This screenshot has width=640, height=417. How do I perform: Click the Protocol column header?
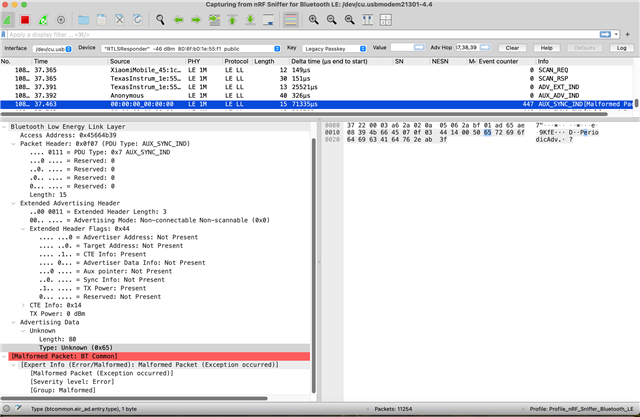(x=236, y=62)
